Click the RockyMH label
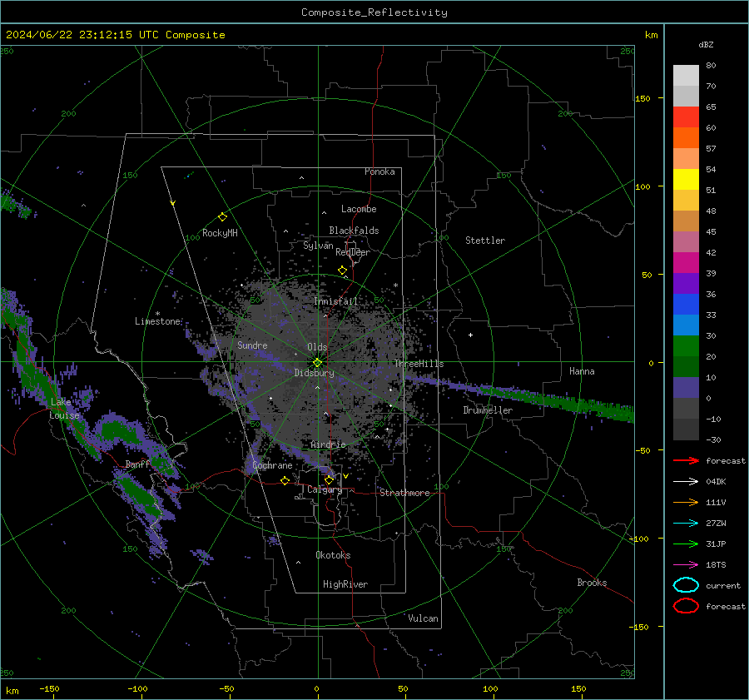Image resolution: width=749 pixels, height=700 pixels. coord(220,233)
